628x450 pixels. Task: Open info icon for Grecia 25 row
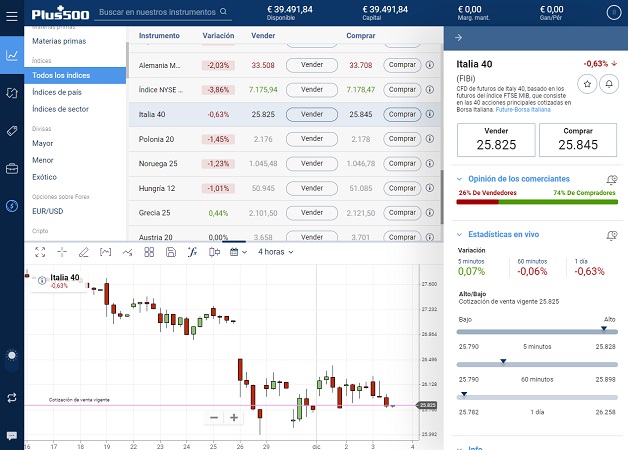click(x=430, y=213)
